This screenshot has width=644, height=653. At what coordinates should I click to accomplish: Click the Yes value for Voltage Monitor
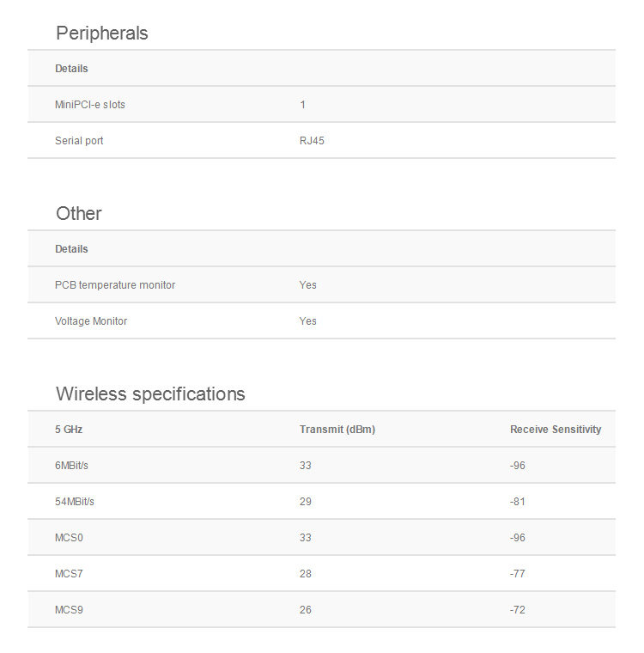pyautogui.click(x=307, y=321)
